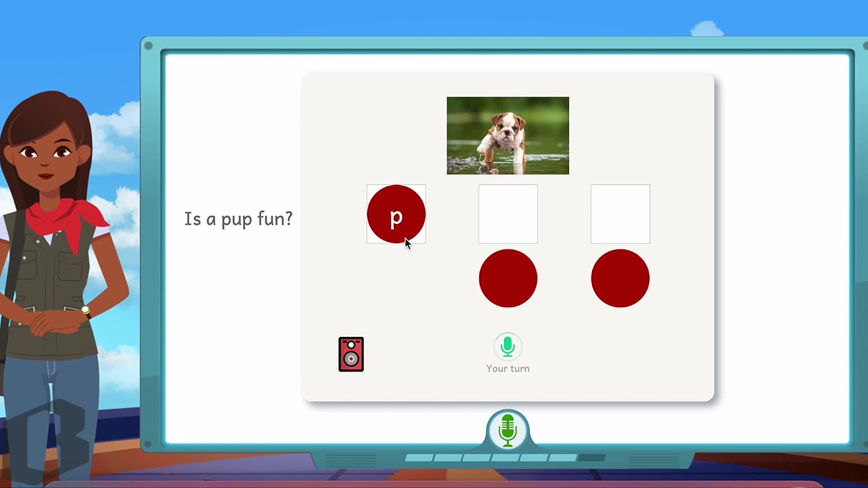The height and width of the screenshot is (488, 868).
Task: Select the right red circle
Action: tap(620, 278)
